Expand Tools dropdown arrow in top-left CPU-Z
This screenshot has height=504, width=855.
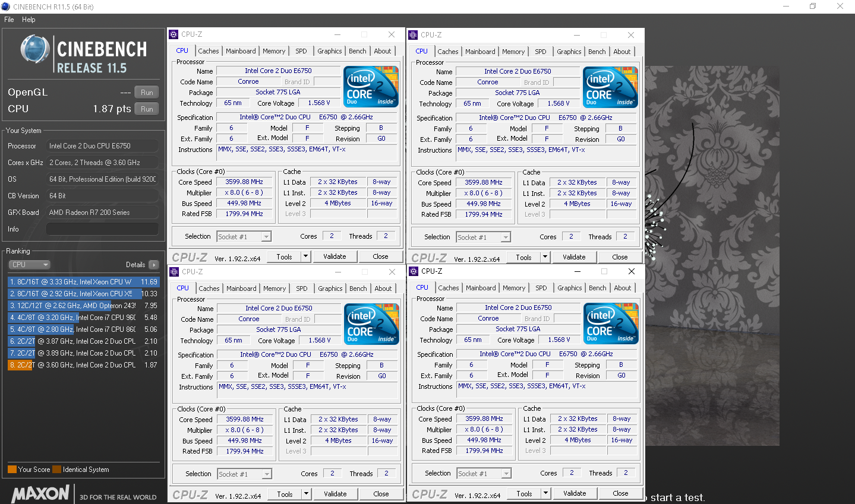click(x=306, y=256)
